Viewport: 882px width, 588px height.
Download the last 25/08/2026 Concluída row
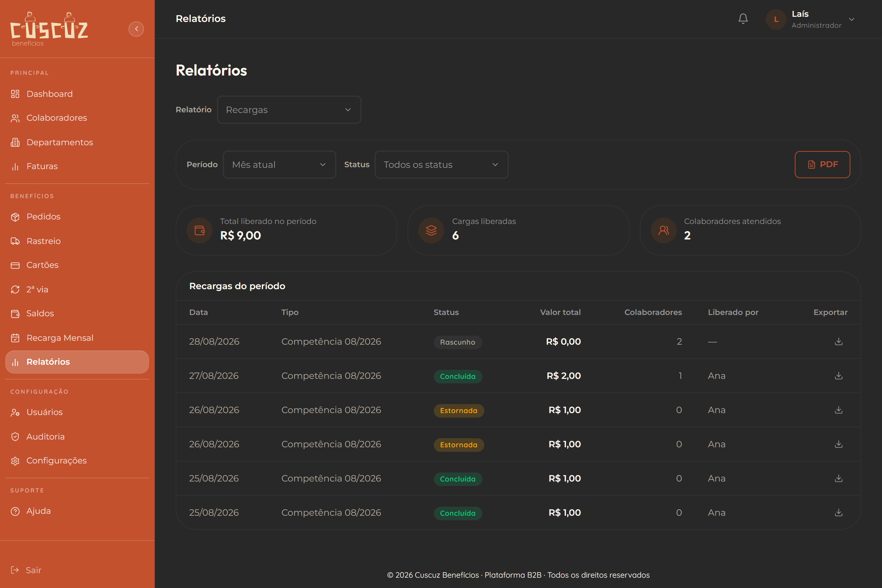[838, 512]
